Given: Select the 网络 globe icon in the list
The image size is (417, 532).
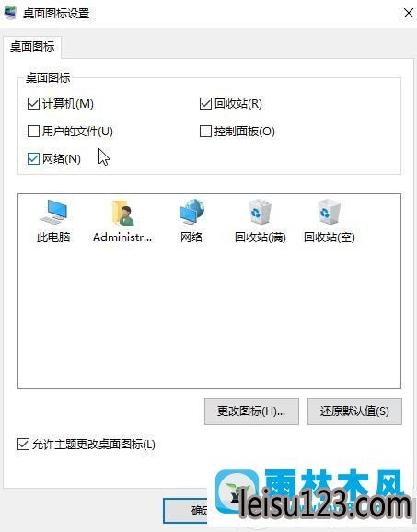Looking at the screenshot, I should coord(191,221).
